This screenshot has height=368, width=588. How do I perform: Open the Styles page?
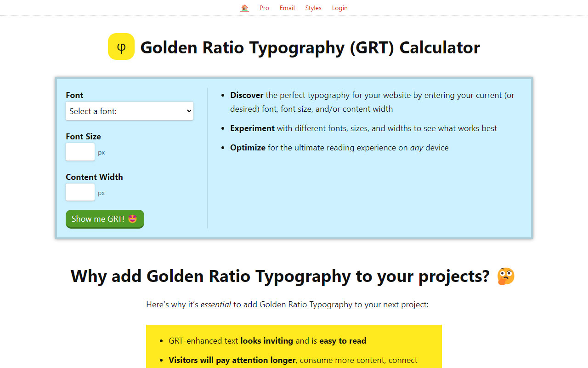click(313, 8)
